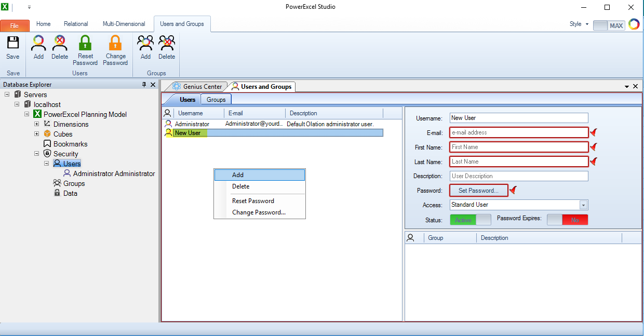644x336 pixels.
Task: Click the Delete group ribbon icon
Action: (167, 43)
